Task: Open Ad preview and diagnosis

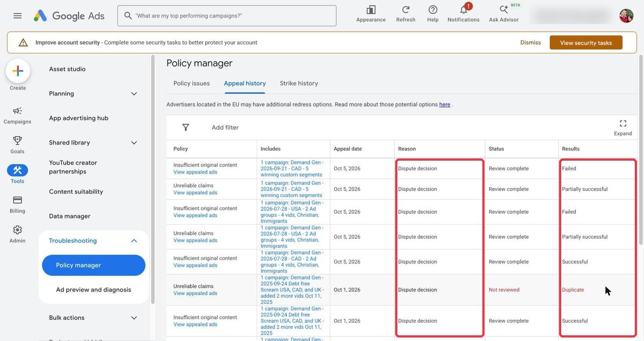Action: 94,290
